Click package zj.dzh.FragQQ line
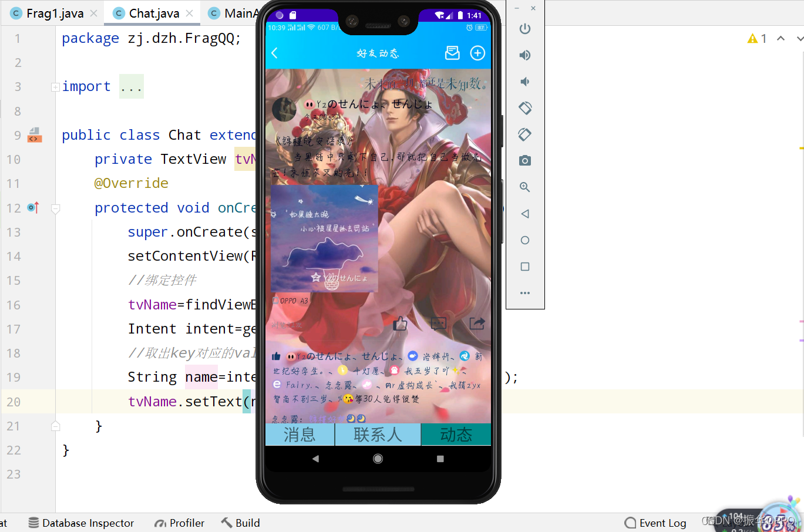 (x=152, y=38)
